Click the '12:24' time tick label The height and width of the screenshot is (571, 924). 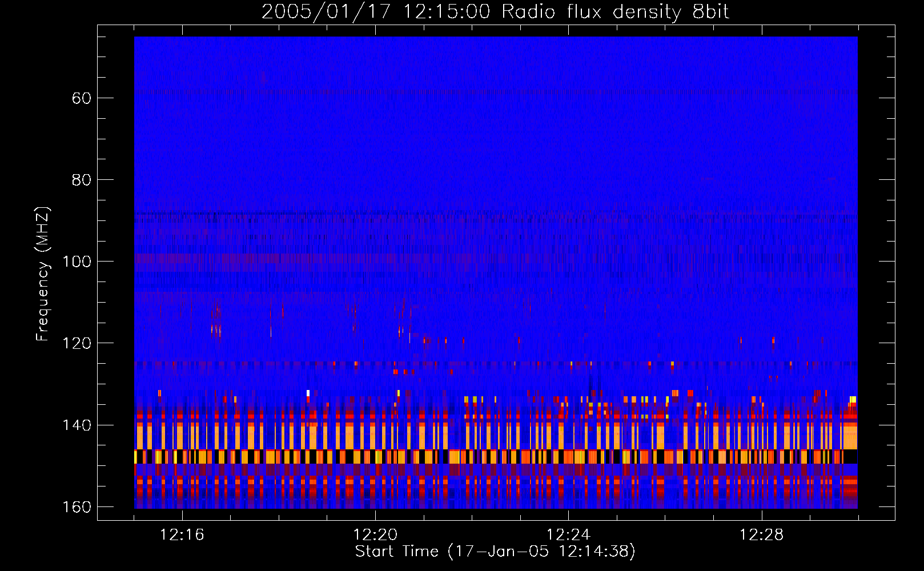(568, 535)
